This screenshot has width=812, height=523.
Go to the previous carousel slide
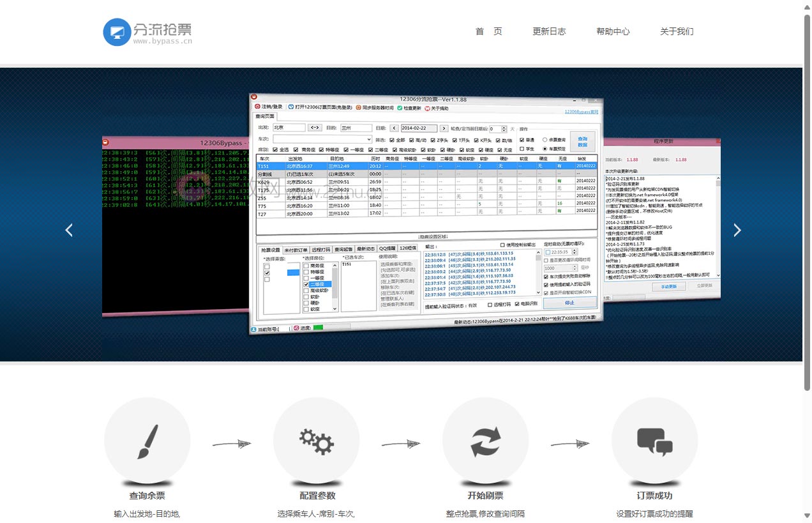coord(69,231)
